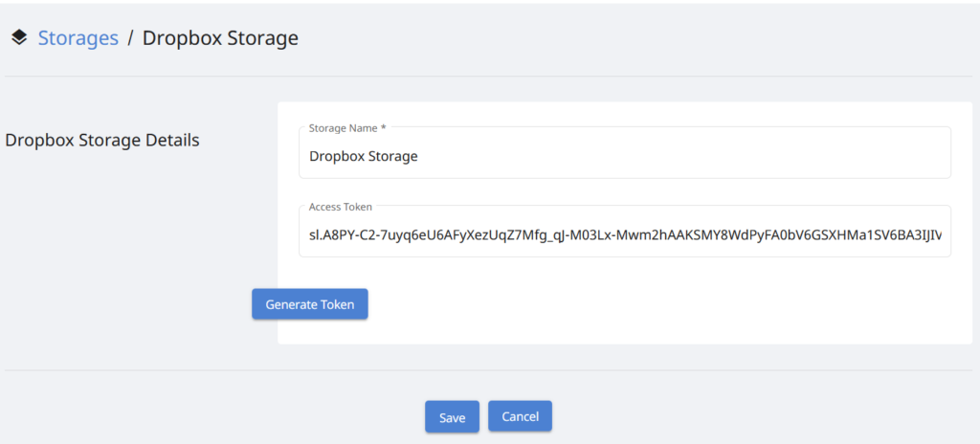
Task: Click the 'Dropbox Storage' text in the name field
Action: [364, 155]
